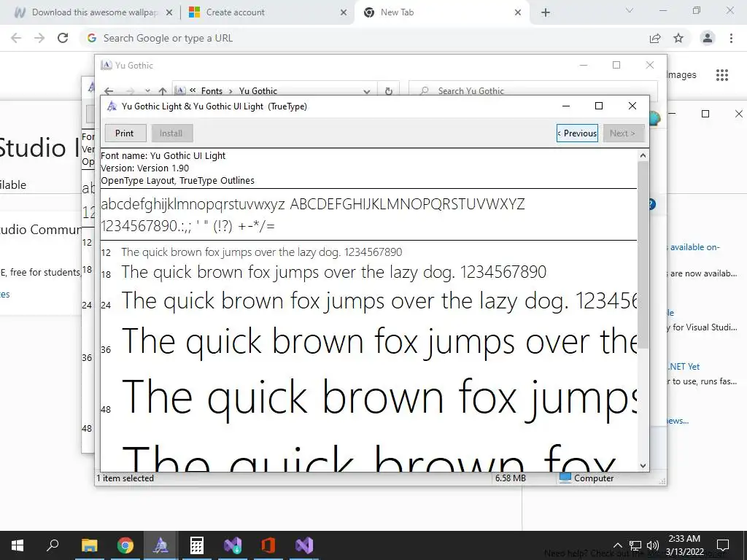This screenshot has height=560, width=747.
Task: Open the Windows Start menu
Action: pos(18,545)
